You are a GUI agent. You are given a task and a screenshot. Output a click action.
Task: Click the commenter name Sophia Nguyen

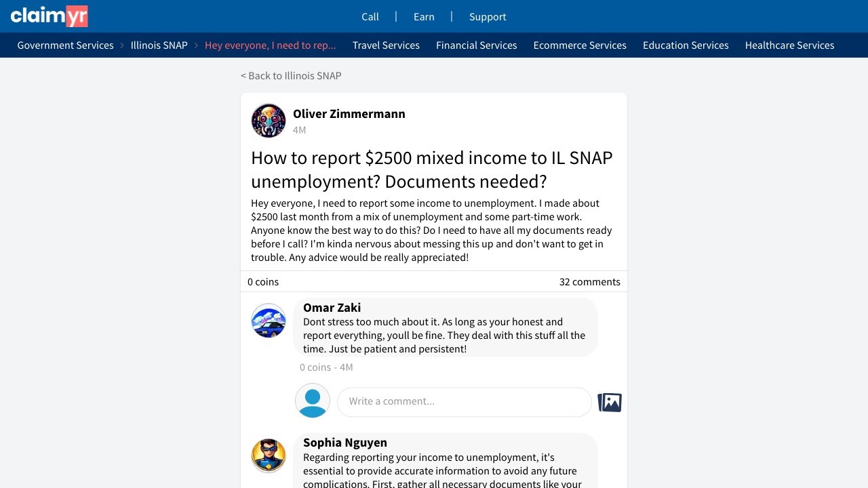pyautogui.click(x=345, y=443)
